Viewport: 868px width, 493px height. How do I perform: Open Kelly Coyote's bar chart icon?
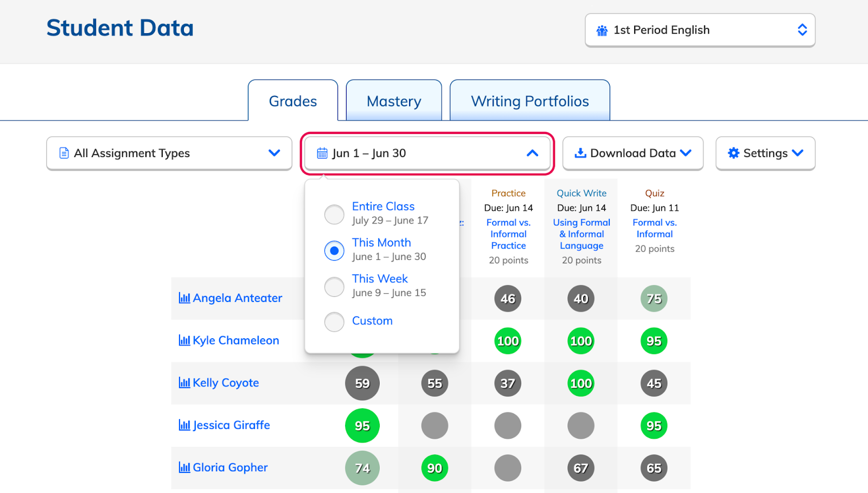point(184,383)
